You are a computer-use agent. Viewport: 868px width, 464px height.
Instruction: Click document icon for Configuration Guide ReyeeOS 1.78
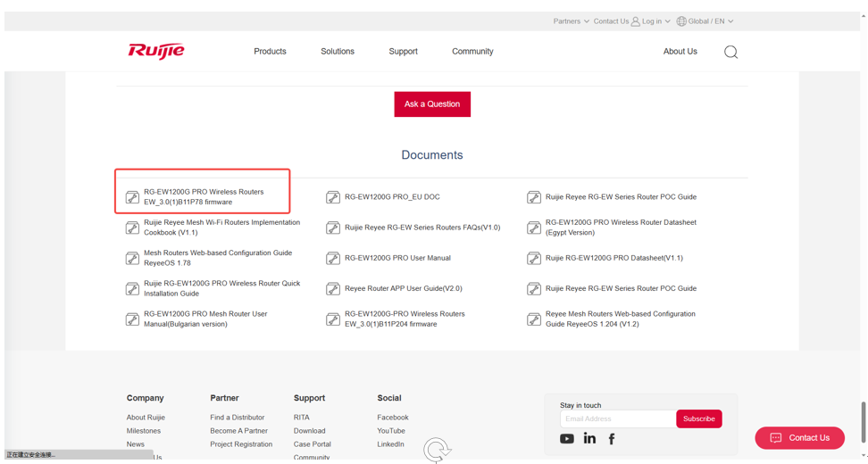[132, 258]
